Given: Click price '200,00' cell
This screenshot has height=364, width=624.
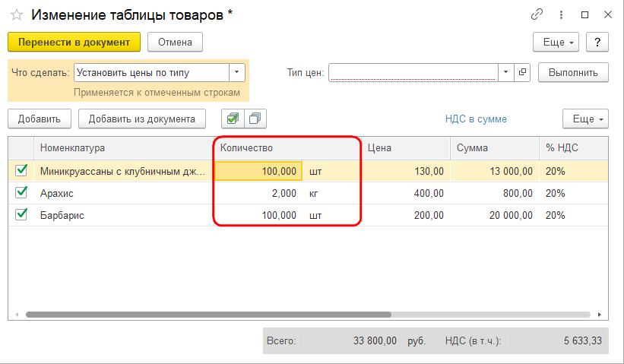Looking at the screenshot, I should click(x=406, y=215).
